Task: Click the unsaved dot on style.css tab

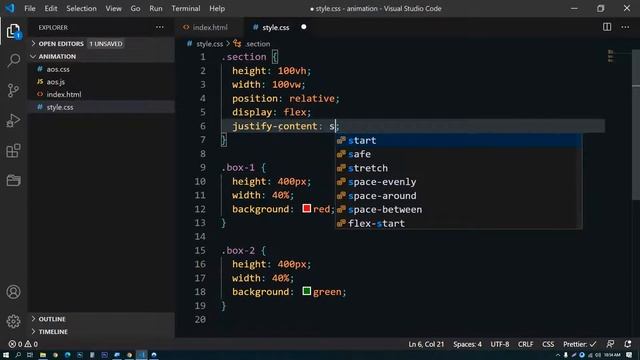Action: coord(303,27)
